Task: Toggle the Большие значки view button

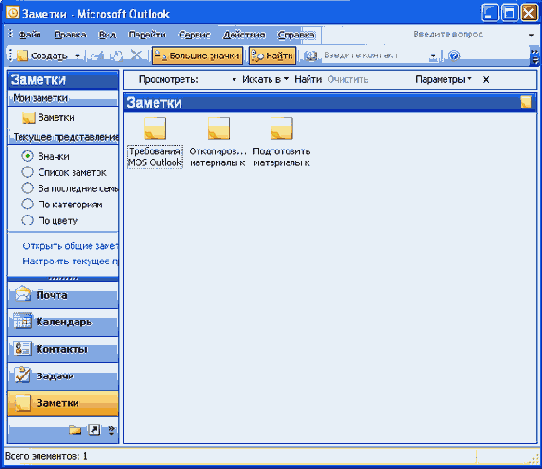Action: point(197,56)
